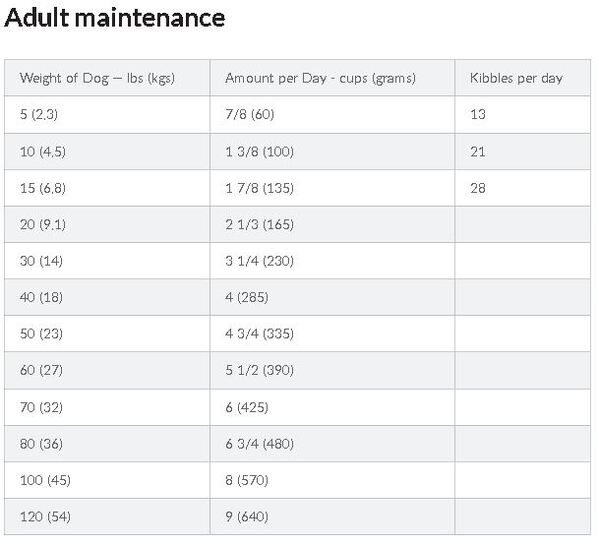
Task: Select the Weight of Dog column header
Action: [x=107, y=78]
